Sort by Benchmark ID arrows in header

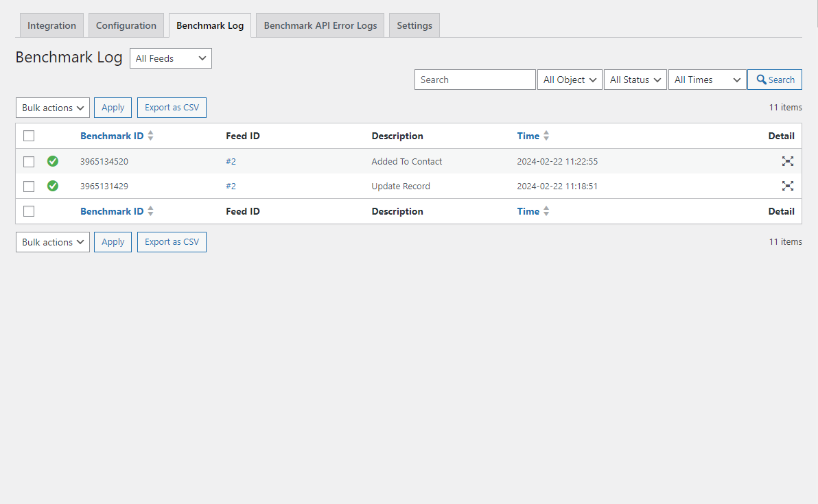point(151,136)
